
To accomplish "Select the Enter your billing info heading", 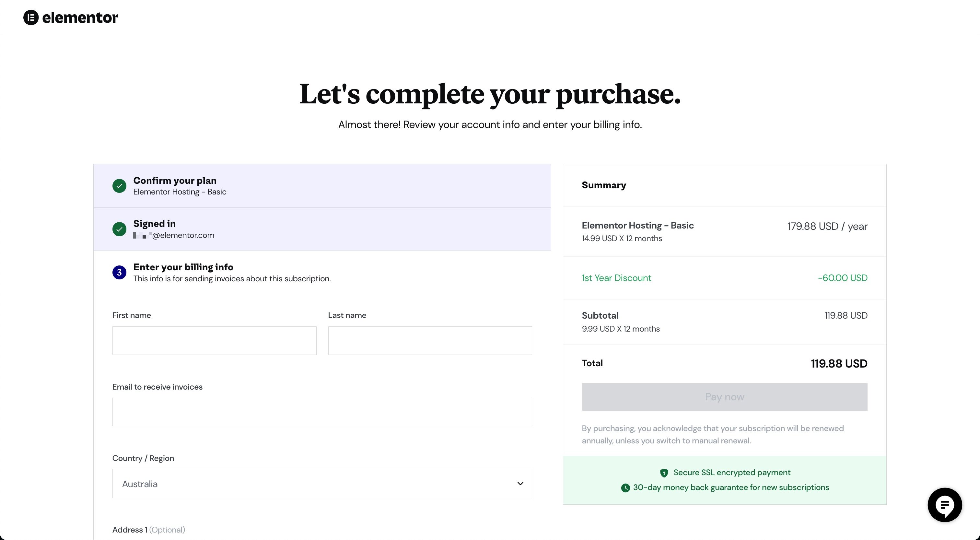I will [183, 267].
